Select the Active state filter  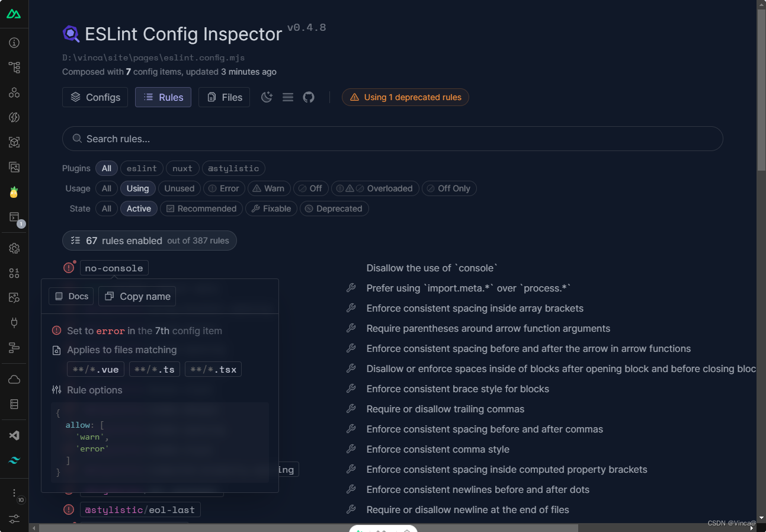139,209
